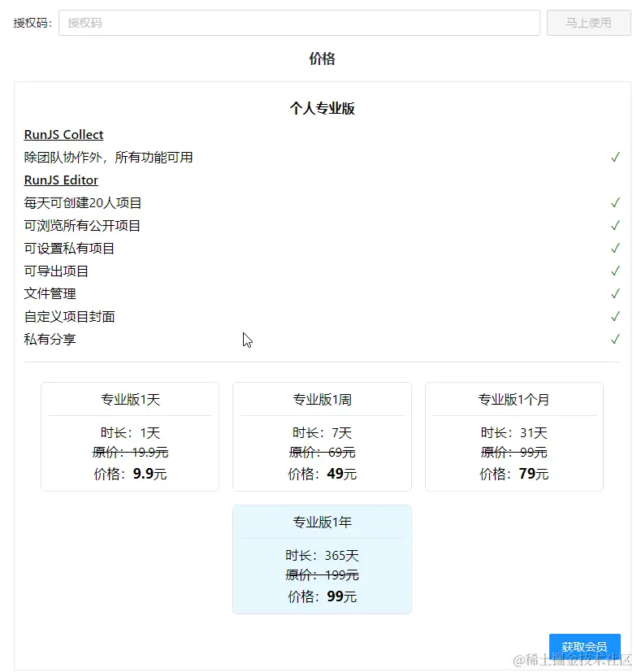Click the 获取会员 button
The width and height of the screenshot is (637, 672).
585,646
